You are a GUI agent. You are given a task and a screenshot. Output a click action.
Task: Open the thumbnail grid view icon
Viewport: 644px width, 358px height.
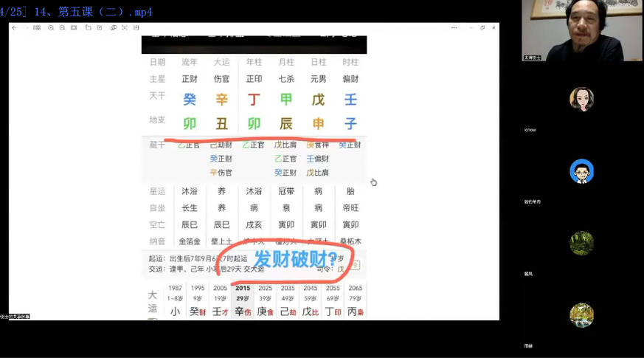click(36, 28)
